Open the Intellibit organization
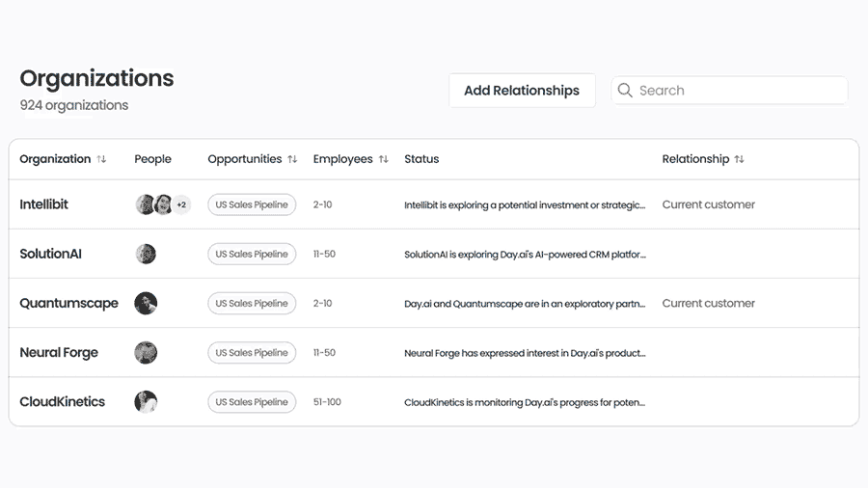868x488 pixels. point(43,204)
